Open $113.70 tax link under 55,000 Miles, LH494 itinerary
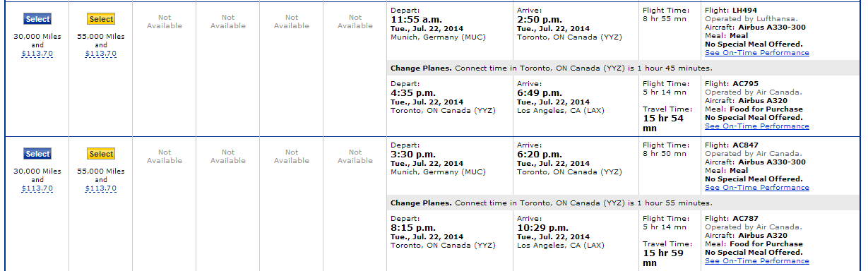This screenshot has height=271, width=868. coord(100,54)
